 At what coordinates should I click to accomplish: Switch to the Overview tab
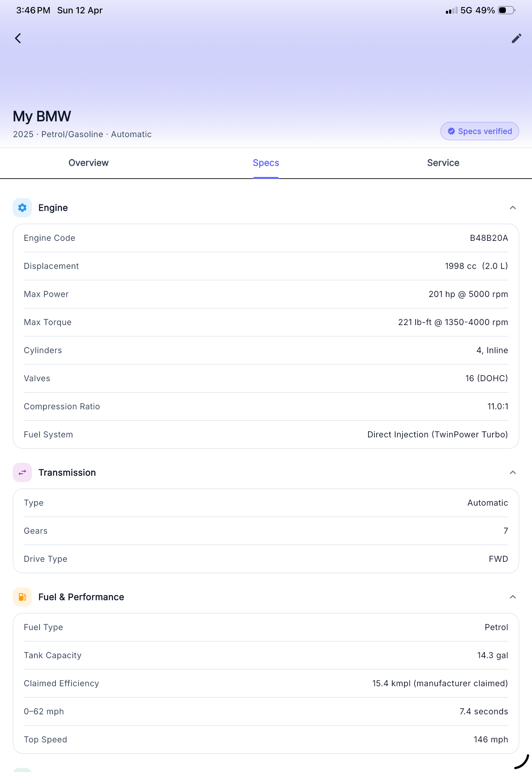(x=89, y=163)
